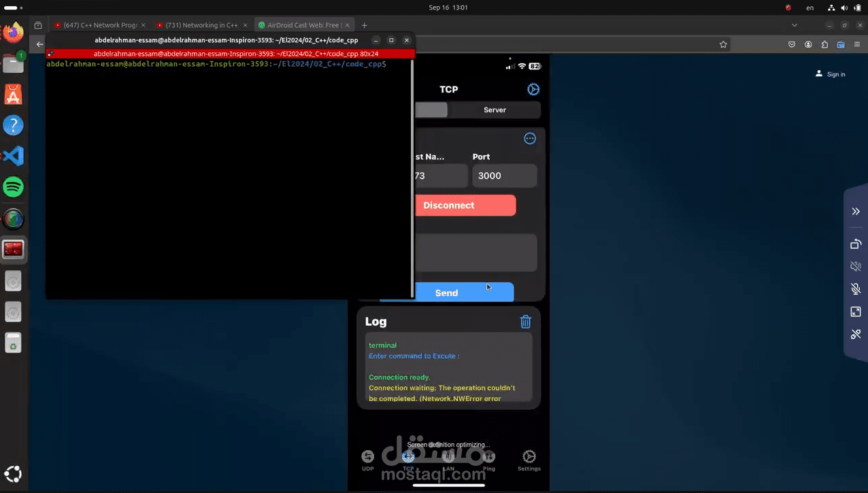Image resolution: width=868 pixels, height=493 pixels.
Task: Clear the Log using the trash icon
Action: (x=525, y=321)
